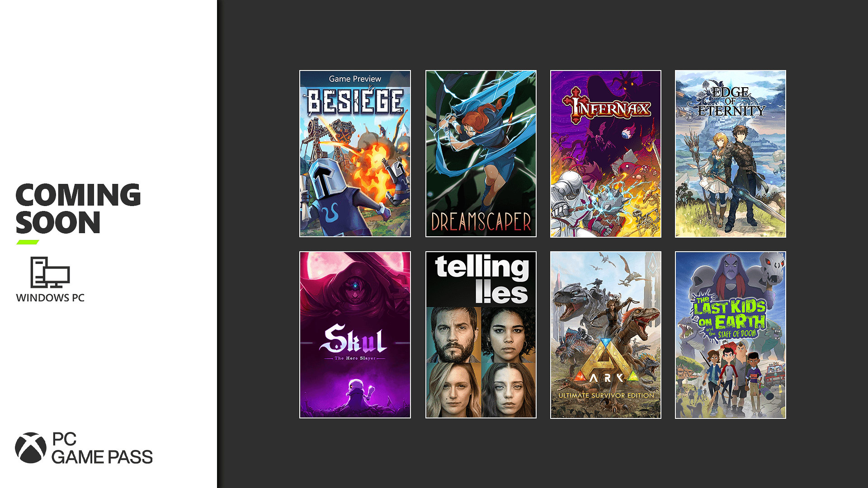Click the Windows PC computer icon
The image size is (868, 488).
pyautogui.click(x=50, y=272)
